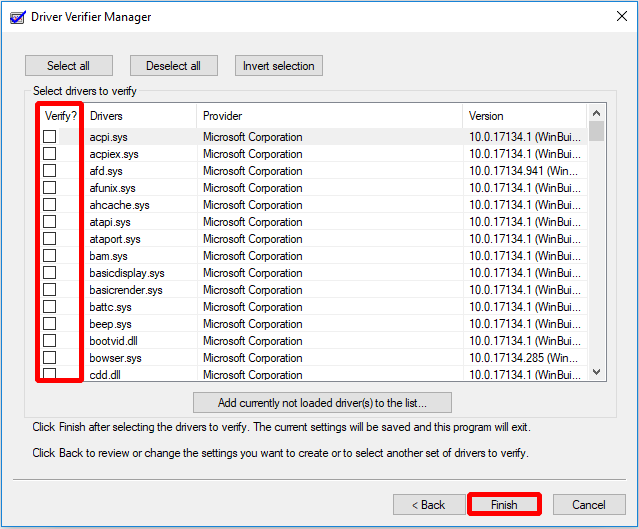Select the atapi.sys driver name

110,222
